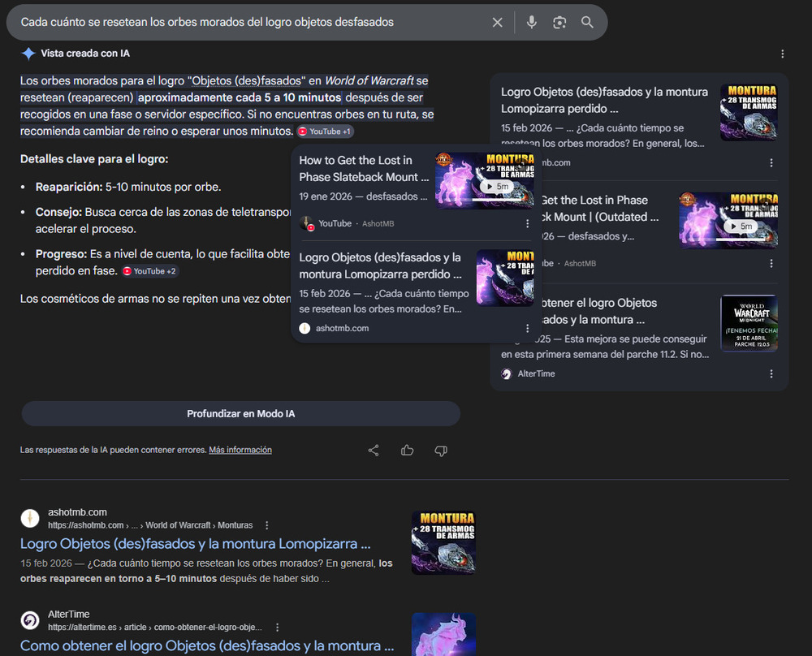Open options for popup ashotmb.com result
The image size is (812, 656).
527,328
